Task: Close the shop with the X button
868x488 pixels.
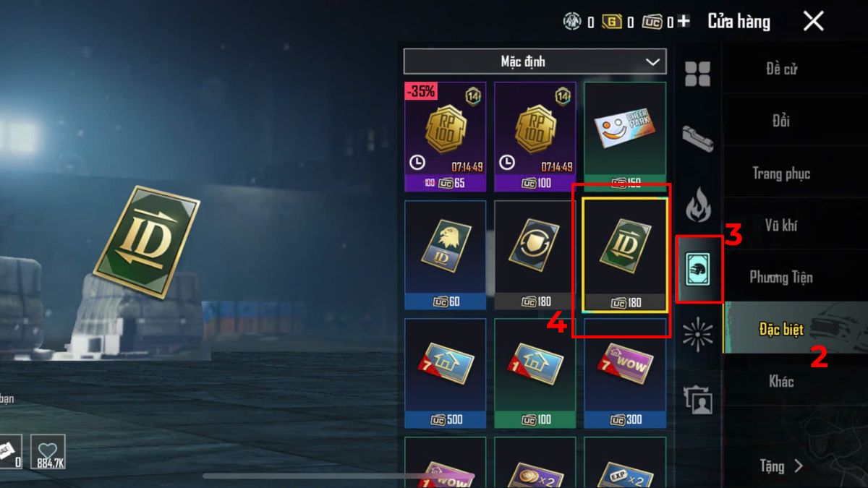Action: [x=814, y=21]
